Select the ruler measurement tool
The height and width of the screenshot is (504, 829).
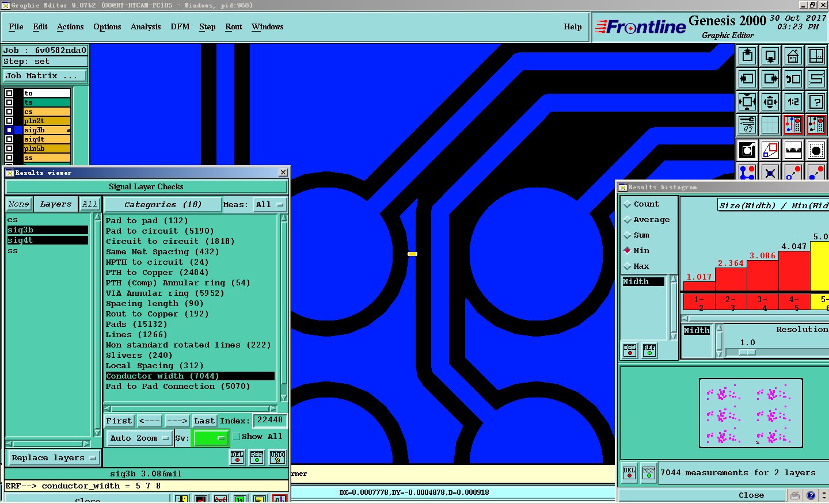point(793,151)
